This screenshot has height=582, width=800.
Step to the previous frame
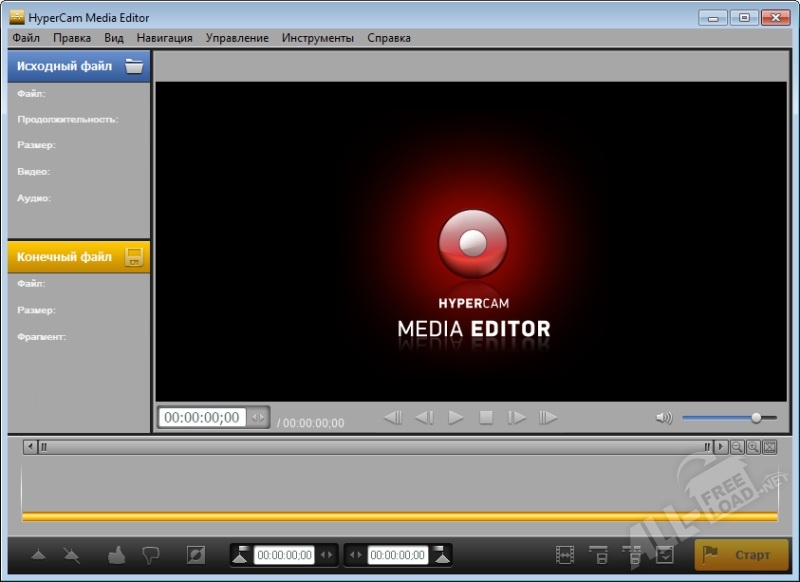[x=424, y=418]
